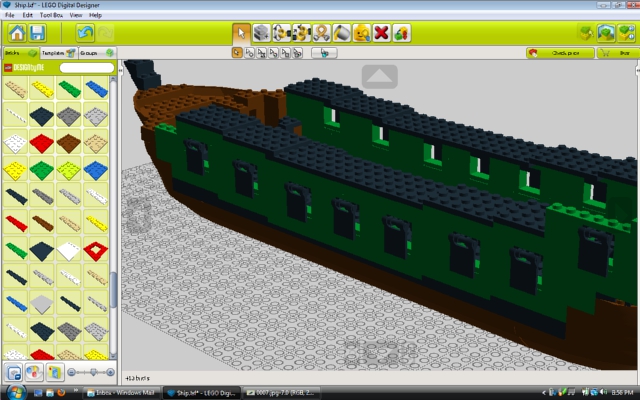
Task: Pick the brown square plate
Action: (69, 142)
